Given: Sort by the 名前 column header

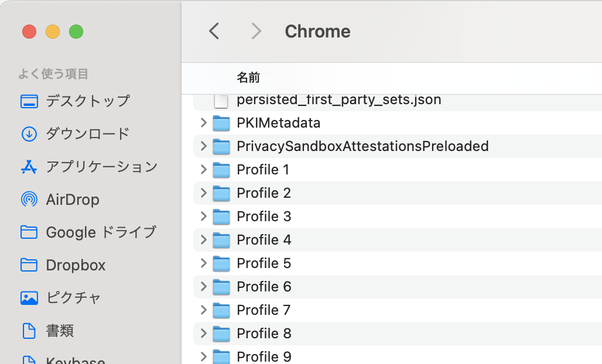Looking at the screenshot, I should coord(248,77).
